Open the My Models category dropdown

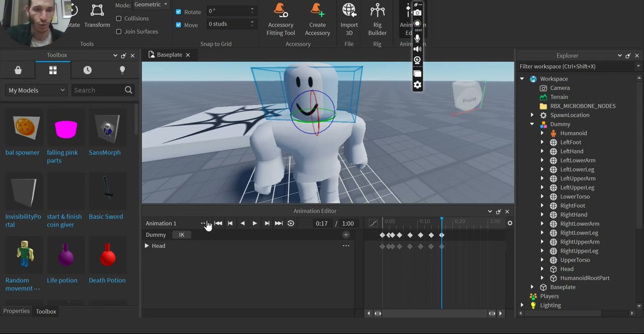tap(36, 90)
